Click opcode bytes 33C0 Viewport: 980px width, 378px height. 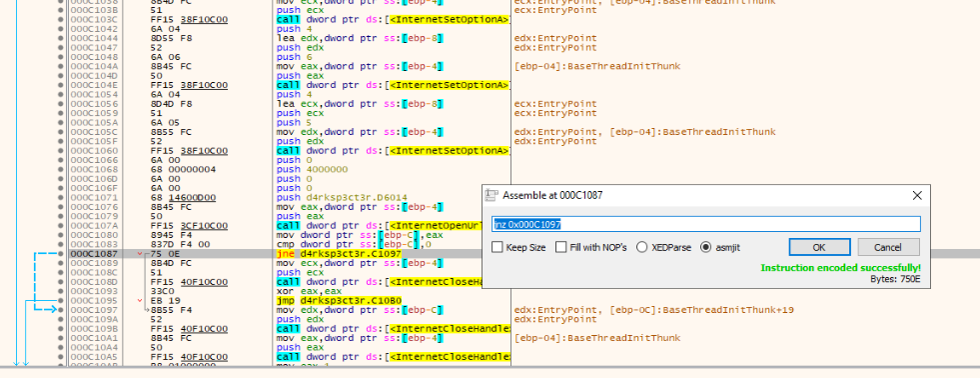162,291
